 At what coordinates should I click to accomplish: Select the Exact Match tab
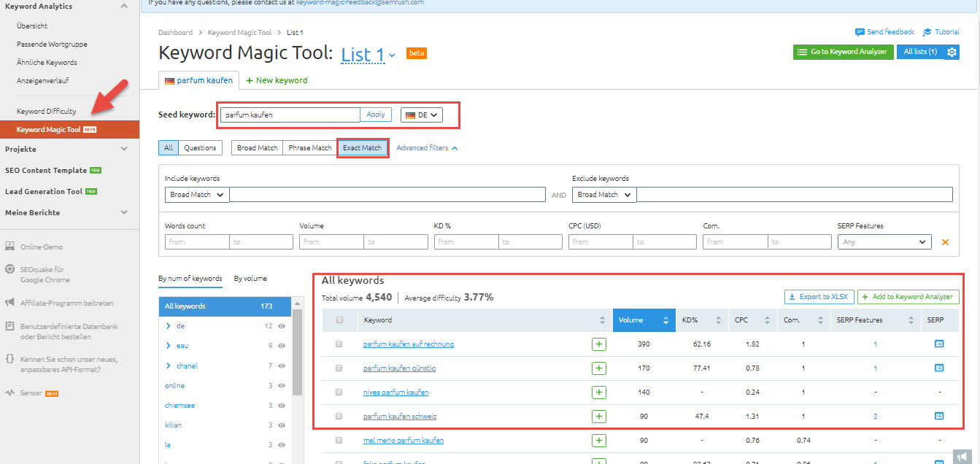click(362, 148)
